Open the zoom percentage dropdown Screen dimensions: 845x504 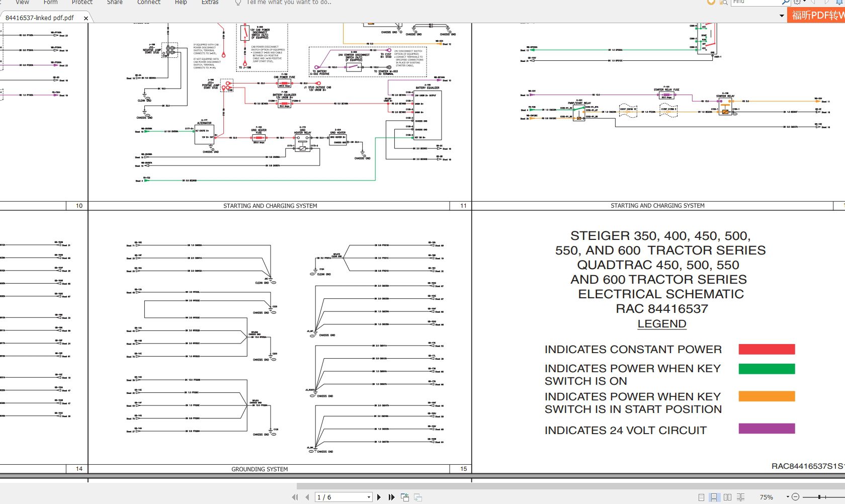point(788,497)
